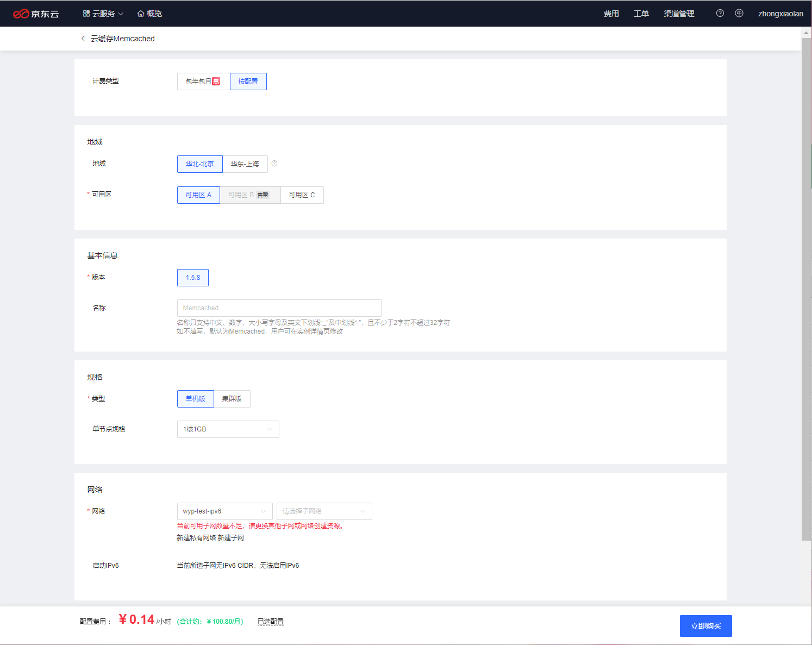The image size is (812, 645).
Task: Click the 合计约 ¥100.80/月 text
Action: point(210,622)
